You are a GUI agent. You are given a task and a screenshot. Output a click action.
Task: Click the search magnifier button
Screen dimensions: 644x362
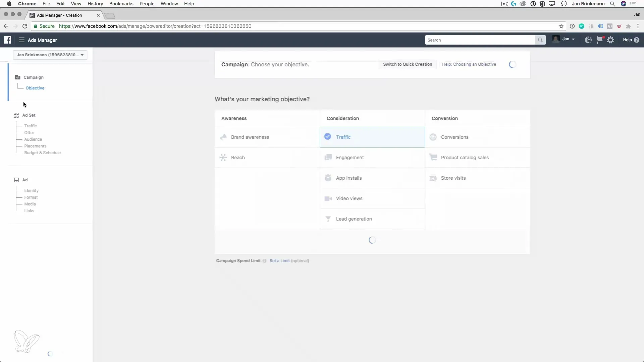pyautogui.click(x=540, y=40)
